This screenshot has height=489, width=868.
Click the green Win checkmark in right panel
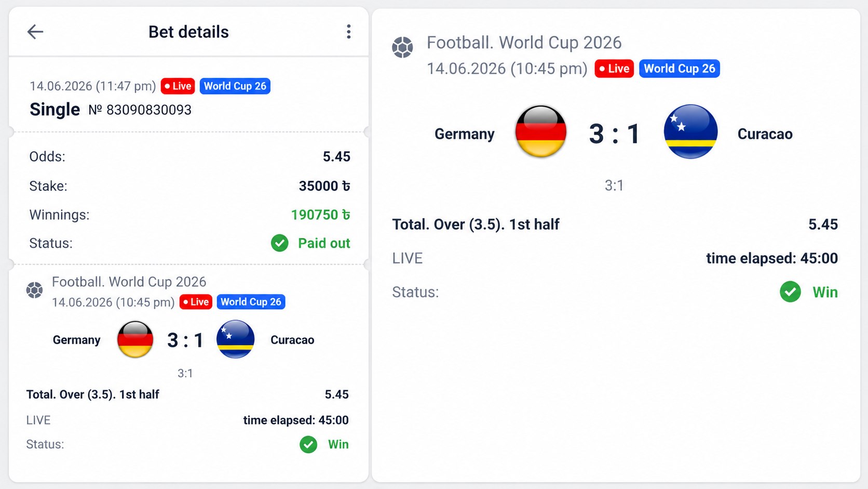click(x=790, y=292)
